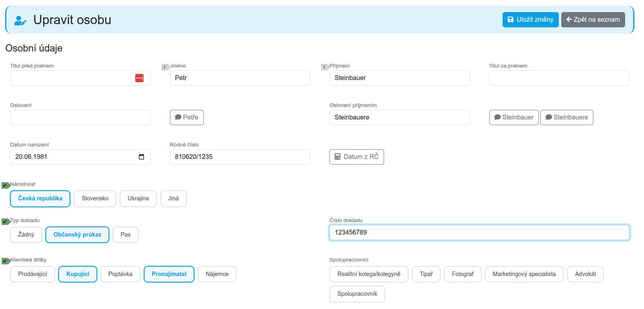Click the edit person icon beside the heading
644x309 pixels.
click(x=20, y=20)
